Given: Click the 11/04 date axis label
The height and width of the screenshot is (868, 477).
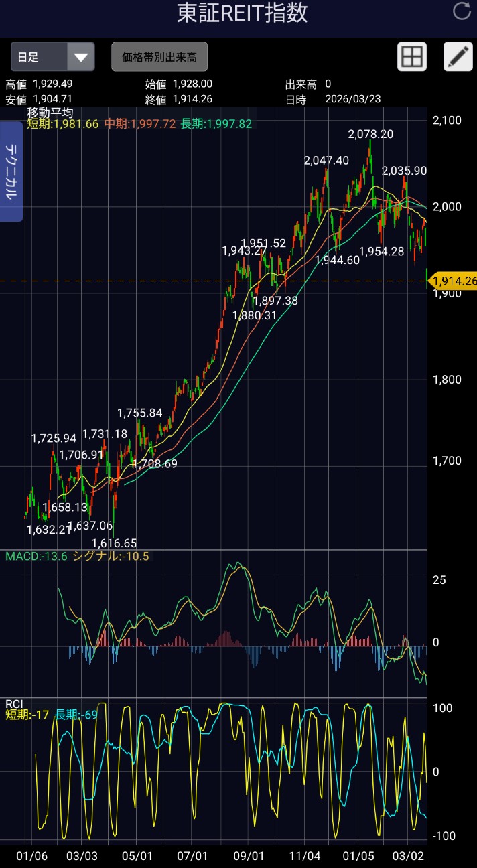Looking at the screenshot, I should click(304, 856).
